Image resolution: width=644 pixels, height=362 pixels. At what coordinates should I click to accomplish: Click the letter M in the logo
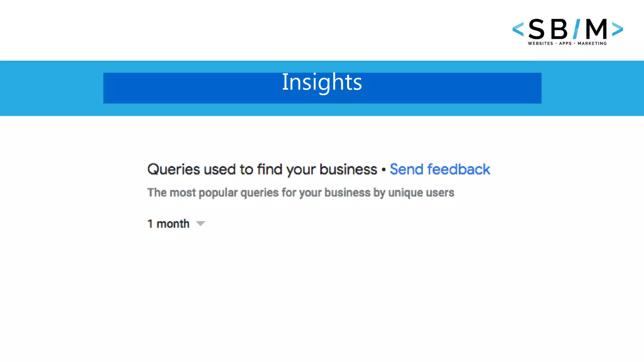(596, 29)
